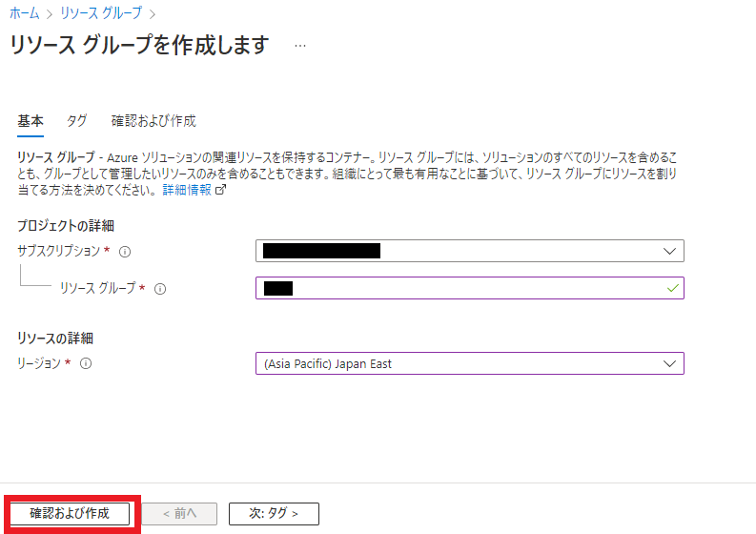Navigate to リソース グループ breadcrumb link
Screen dimensions: 756x534
(x=101, y=13)
